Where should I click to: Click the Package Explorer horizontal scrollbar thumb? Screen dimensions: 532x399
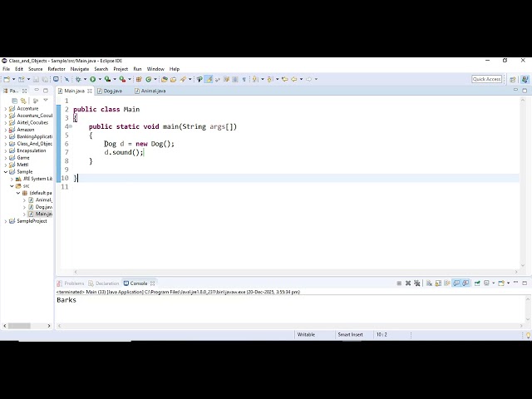coord(19,326)
